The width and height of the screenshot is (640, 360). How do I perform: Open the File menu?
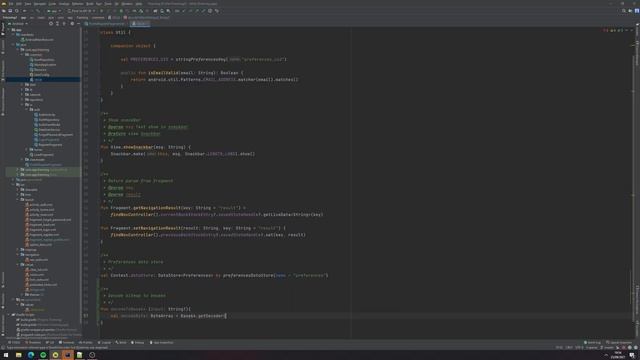point(11,4)
